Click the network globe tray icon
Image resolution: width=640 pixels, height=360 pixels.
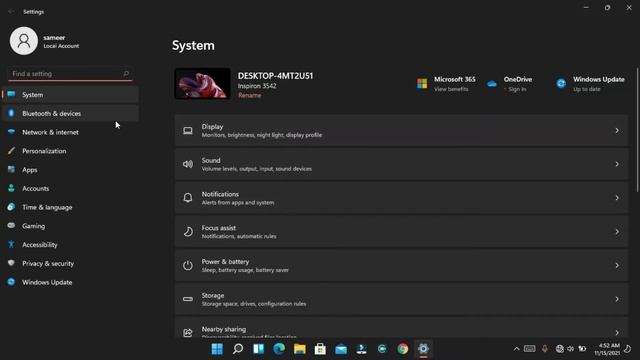[560, 349]
